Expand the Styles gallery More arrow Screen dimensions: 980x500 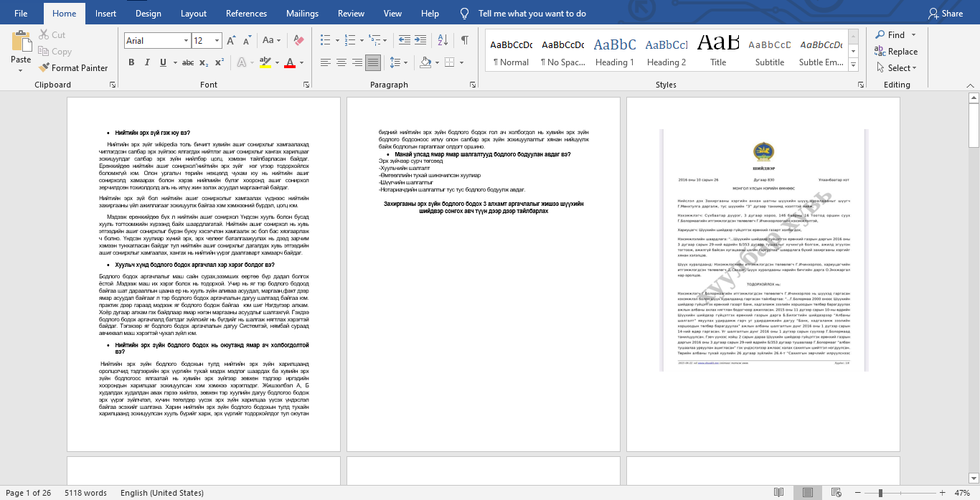coord(854,64)
